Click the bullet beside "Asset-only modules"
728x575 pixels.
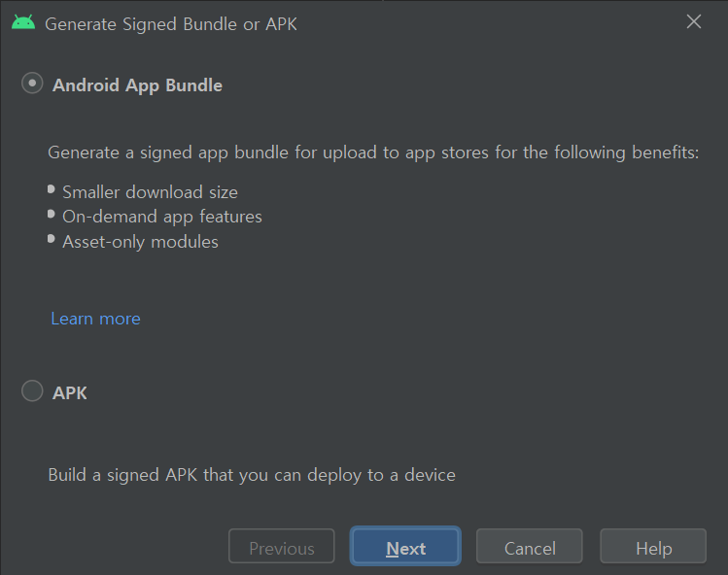click(52, 239)
